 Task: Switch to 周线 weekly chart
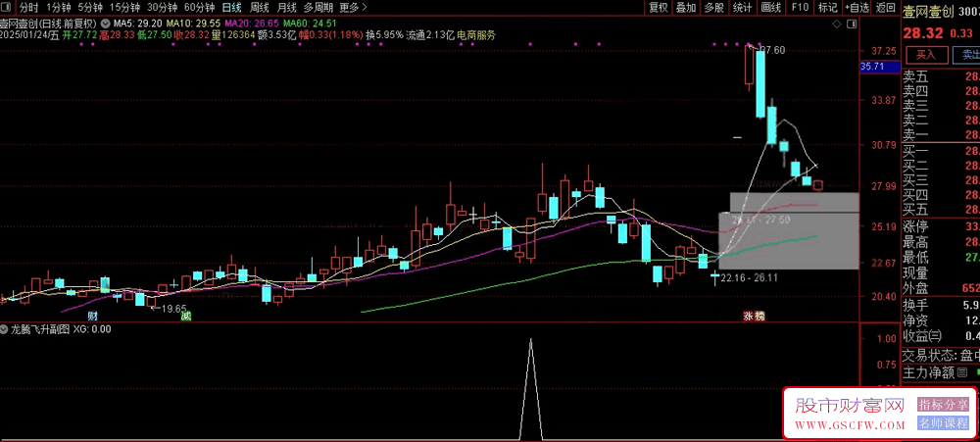click(260, 8)
